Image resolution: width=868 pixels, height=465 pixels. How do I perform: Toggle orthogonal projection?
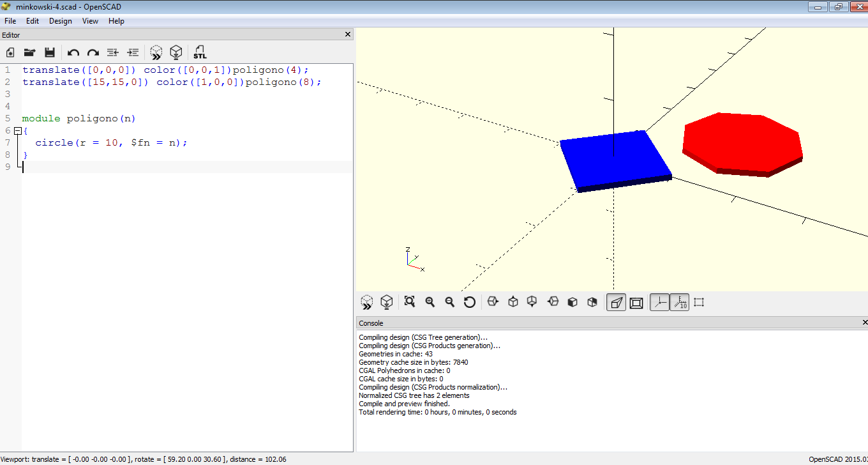tap(636, 303)
